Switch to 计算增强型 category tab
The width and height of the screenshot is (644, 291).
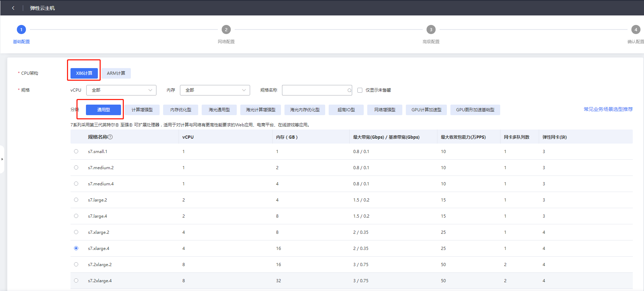tap(142, 110)
